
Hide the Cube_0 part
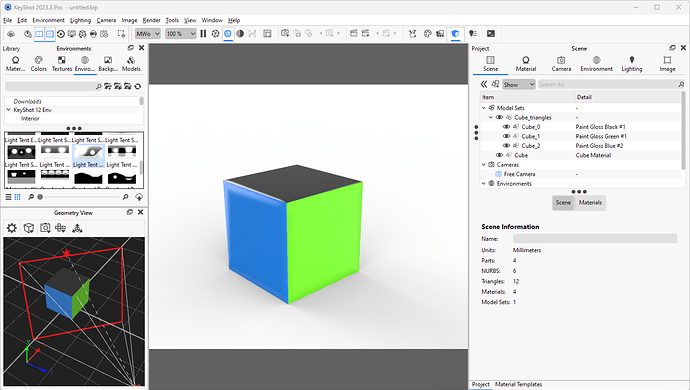[x=506, y=127]
